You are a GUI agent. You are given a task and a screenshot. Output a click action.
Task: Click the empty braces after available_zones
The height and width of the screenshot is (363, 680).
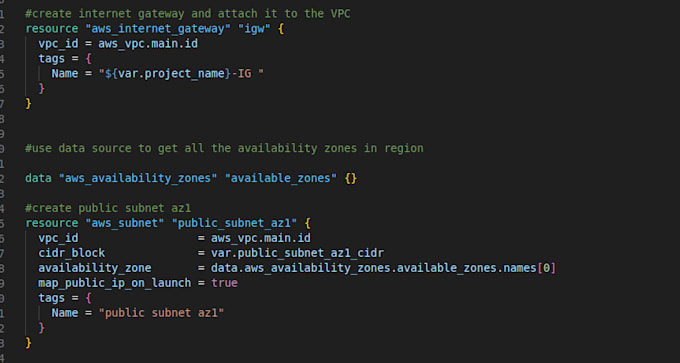click(x=351, y=178)
